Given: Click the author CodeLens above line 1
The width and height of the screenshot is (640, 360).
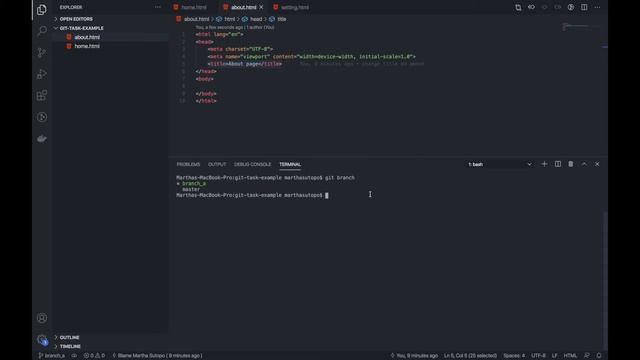Looking at the screenshot, I should [234, 27].
